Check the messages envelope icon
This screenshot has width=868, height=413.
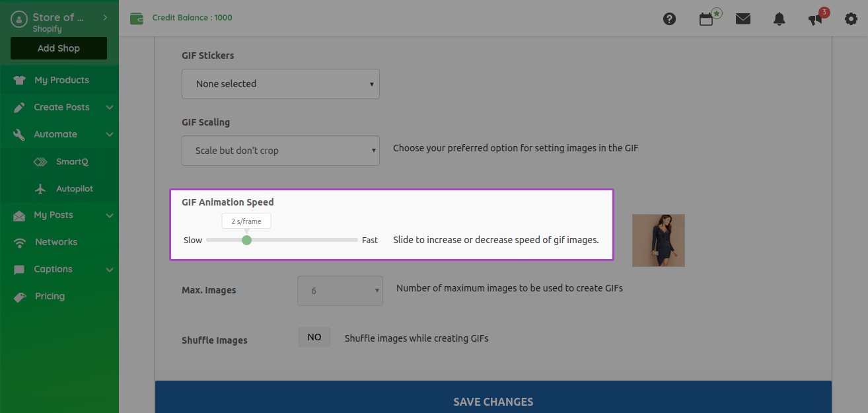(742, 19)
